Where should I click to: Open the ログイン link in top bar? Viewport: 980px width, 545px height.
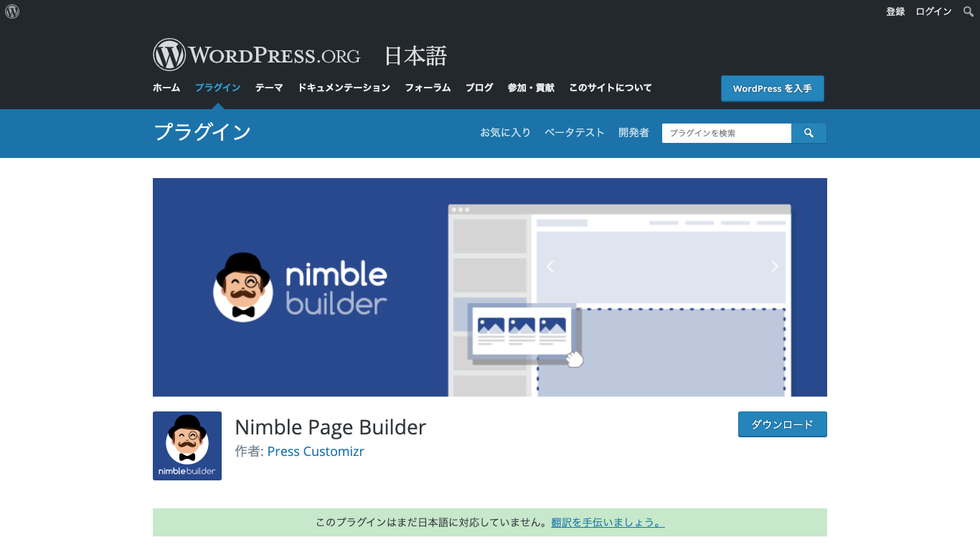(x=933, y=11)
